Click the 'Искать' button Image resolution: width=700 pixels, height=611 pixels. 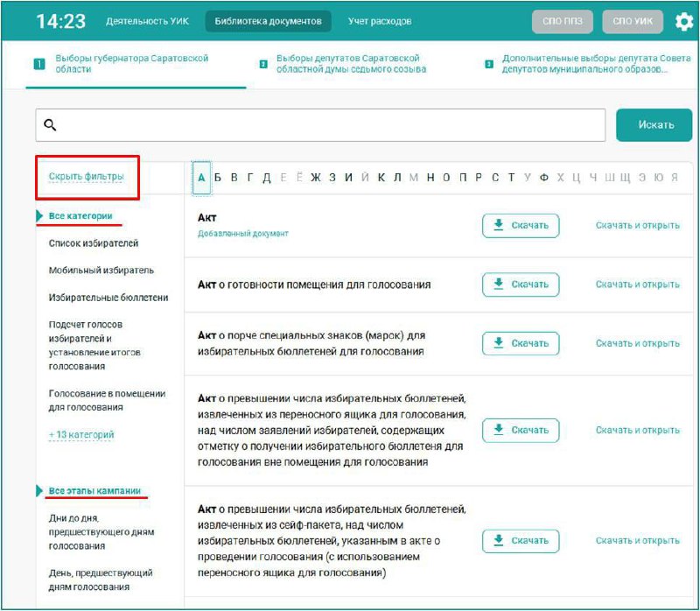[x=655, y=125]
